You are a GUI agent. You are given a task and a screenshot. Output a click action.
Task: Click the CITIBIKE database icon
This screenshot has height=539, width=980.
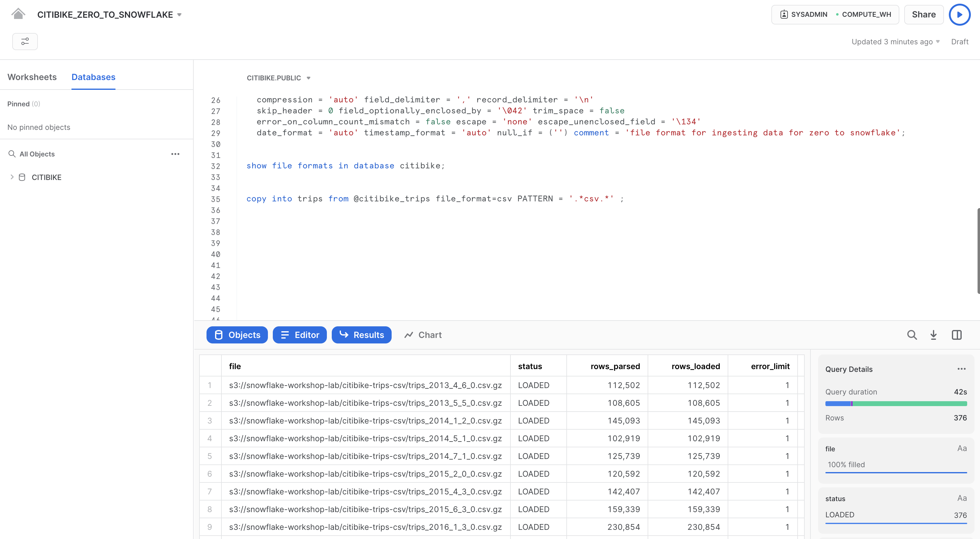(x=22, y=178)
